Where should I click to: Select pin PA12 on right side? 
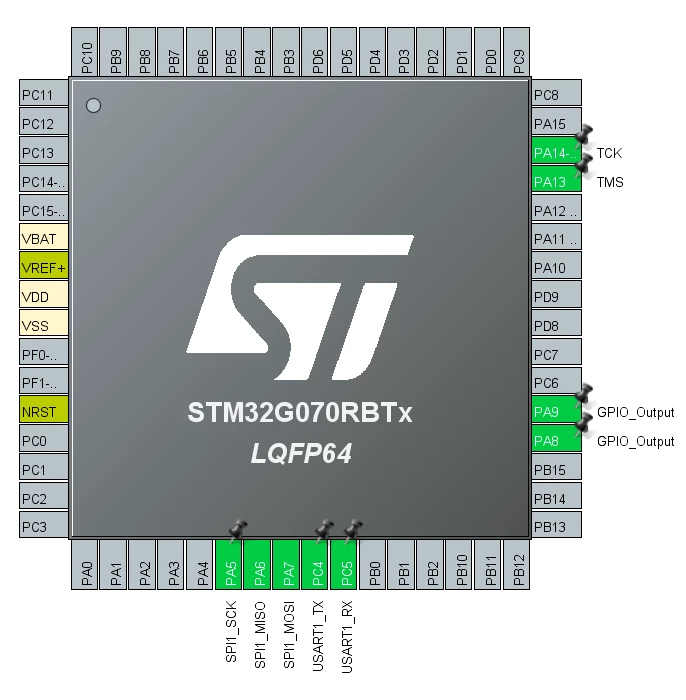point(556,210)
